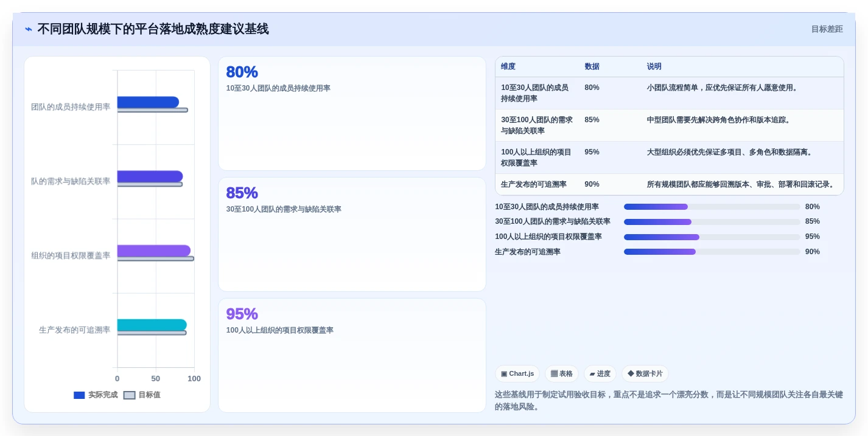Screen dimensions: 868x436
Task: Click the footer note starting 这些基线用于
Action: (669, 401)
